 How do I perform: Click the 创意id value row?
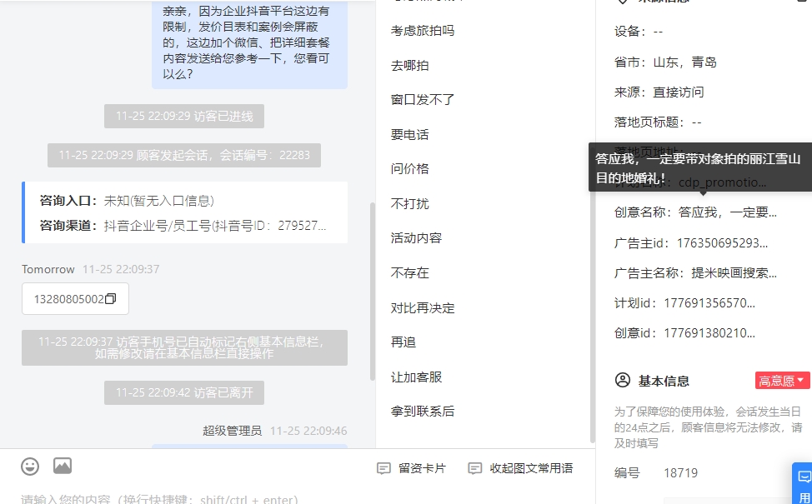point(684,332)
